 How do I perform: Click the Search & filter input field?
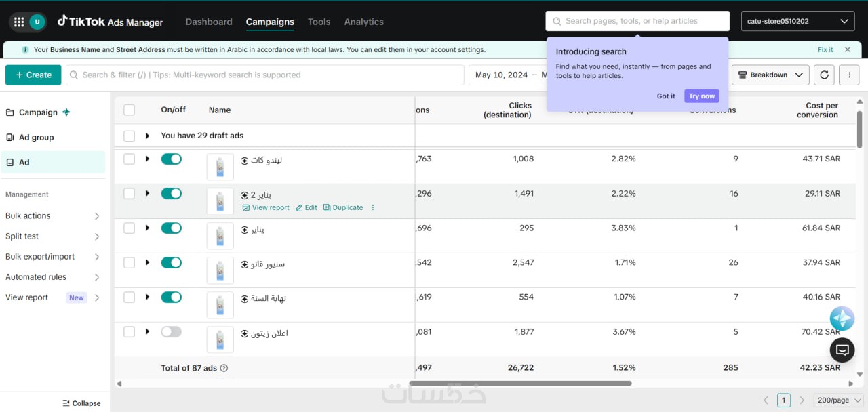(265, 75)
